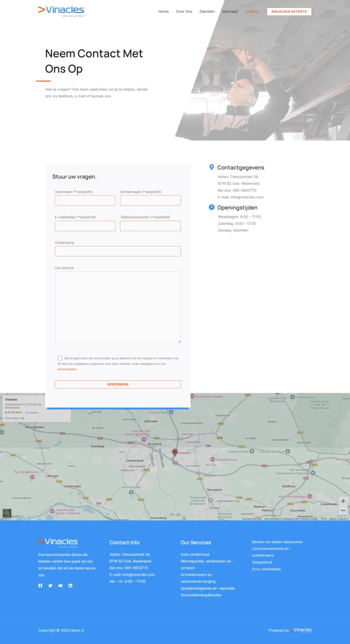Go to the Home menu item
350x644 pixels.
pyautogui.click(x=164, y=12)
